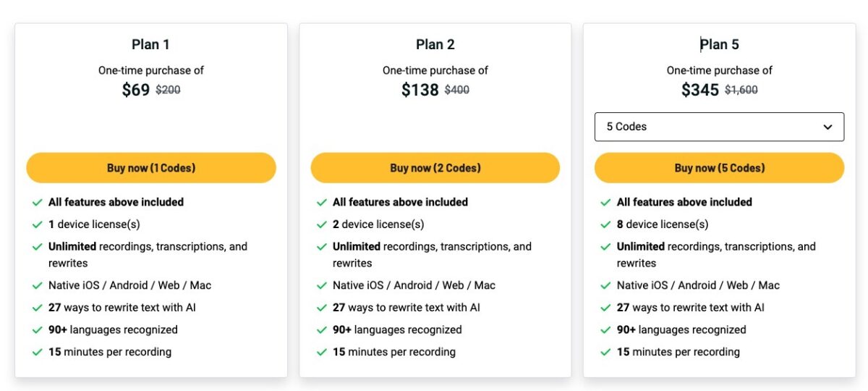Viewport: 868px width, 391px height.
Task: Click Plan 2 checkmark for Native iOS / Android
Action: tap(321, 286)
